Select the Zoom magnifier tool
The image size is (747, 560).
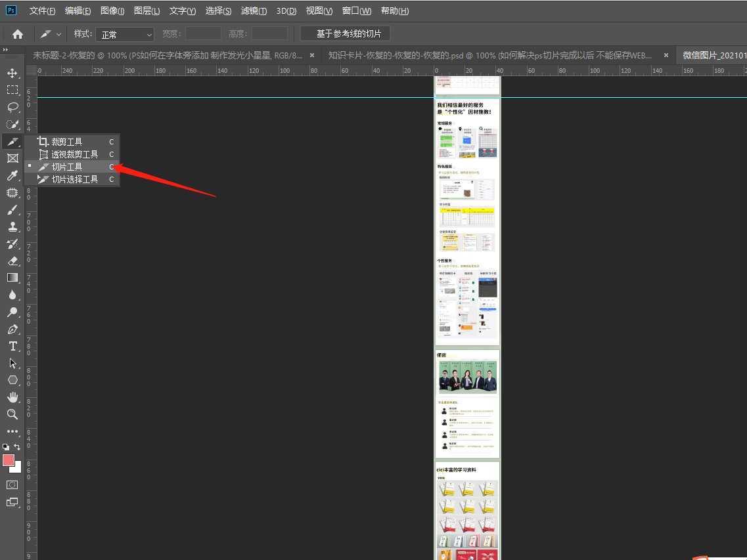click(x=12, y=414)
